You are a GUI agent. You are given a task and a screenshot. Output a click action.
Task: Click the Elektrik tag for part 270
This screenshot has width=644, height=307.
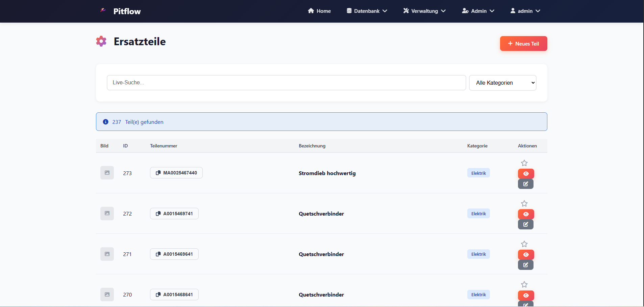pos(478,295)
